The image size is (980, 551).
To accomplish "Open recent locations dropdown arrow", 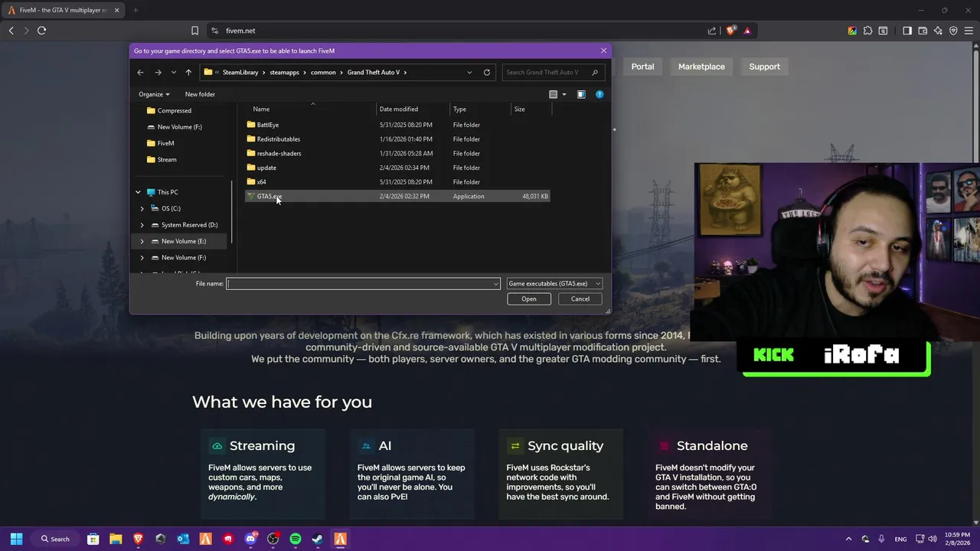I will [x=174, y=72].
